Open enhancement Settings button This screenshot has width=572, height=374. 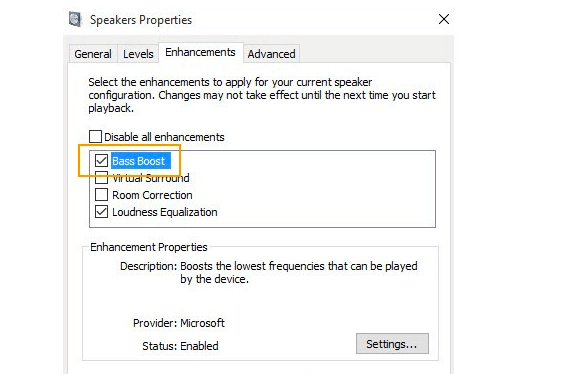click(392, 344)
